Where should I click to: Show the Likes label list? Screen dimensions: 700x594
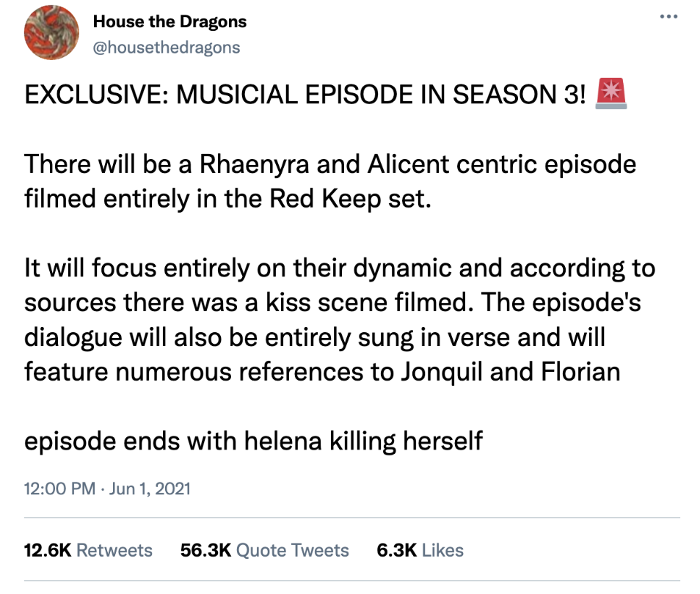(x=443, y=550)
